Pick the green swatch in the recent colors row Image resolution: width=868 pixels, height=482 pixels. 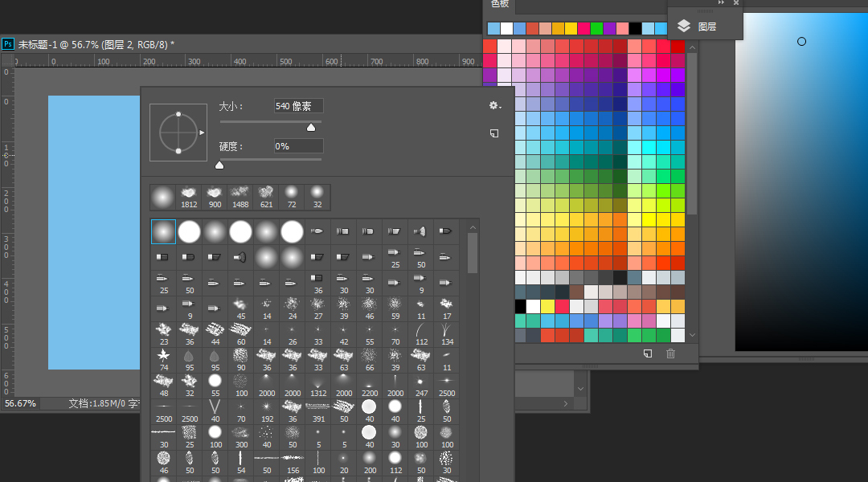(x=596, y=28)
